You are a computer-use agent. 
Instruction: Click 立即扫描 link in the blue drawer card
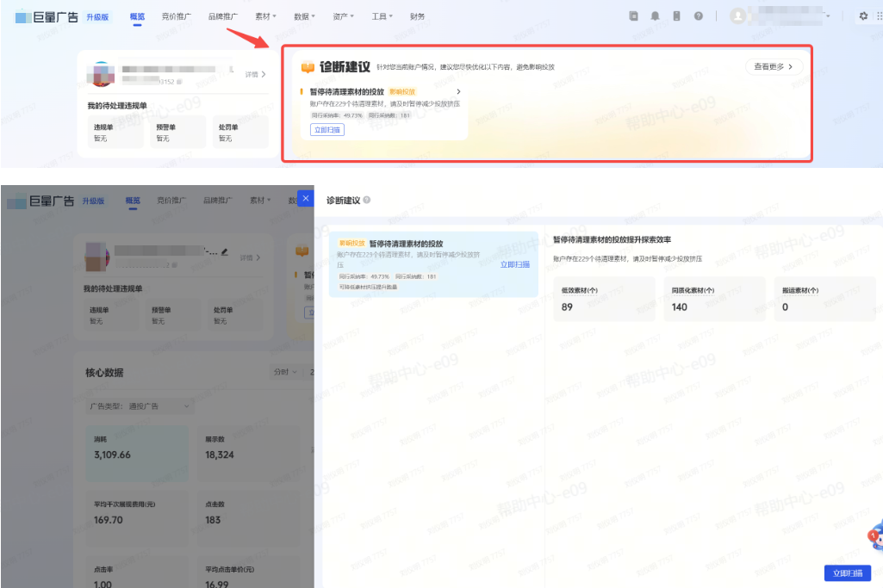coord(514,264)
